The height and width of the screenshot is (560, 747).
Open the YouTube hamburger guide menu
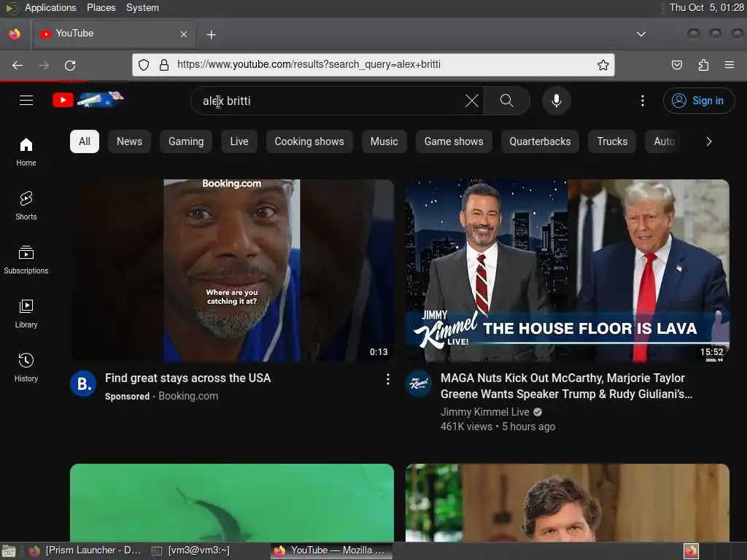coord(26,101)
